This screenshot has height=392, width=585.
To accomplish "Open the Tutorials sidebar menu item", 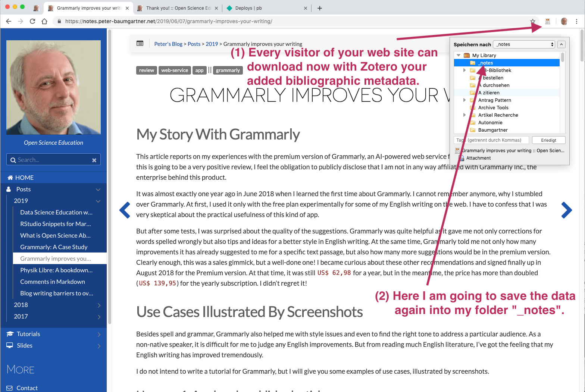I will (x=28, y=334).
